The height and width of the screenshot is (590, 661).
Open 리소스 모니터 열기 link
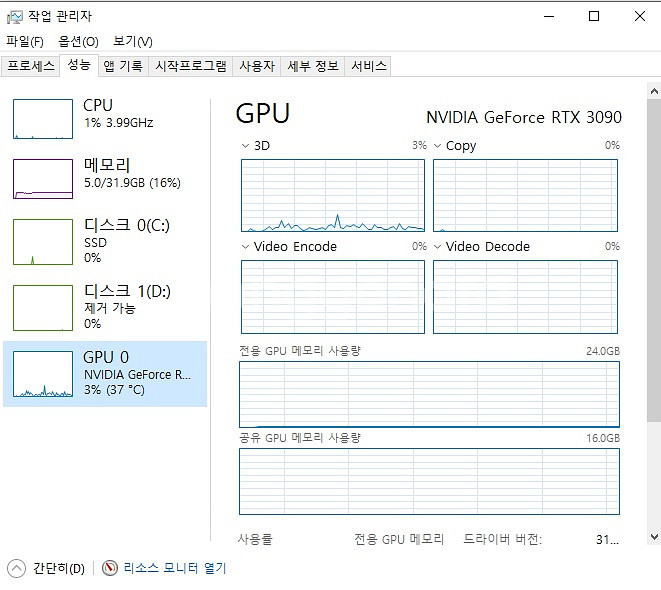[x=175, y=568]
